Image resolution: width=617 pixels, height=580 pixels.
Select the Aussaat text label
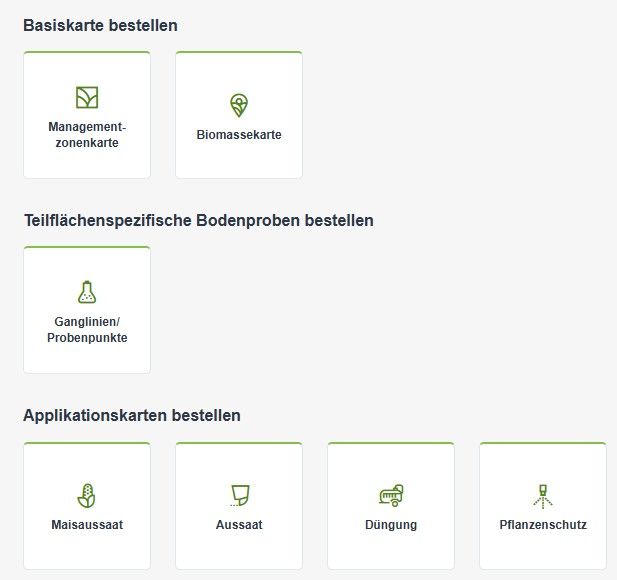coord(239,525)
